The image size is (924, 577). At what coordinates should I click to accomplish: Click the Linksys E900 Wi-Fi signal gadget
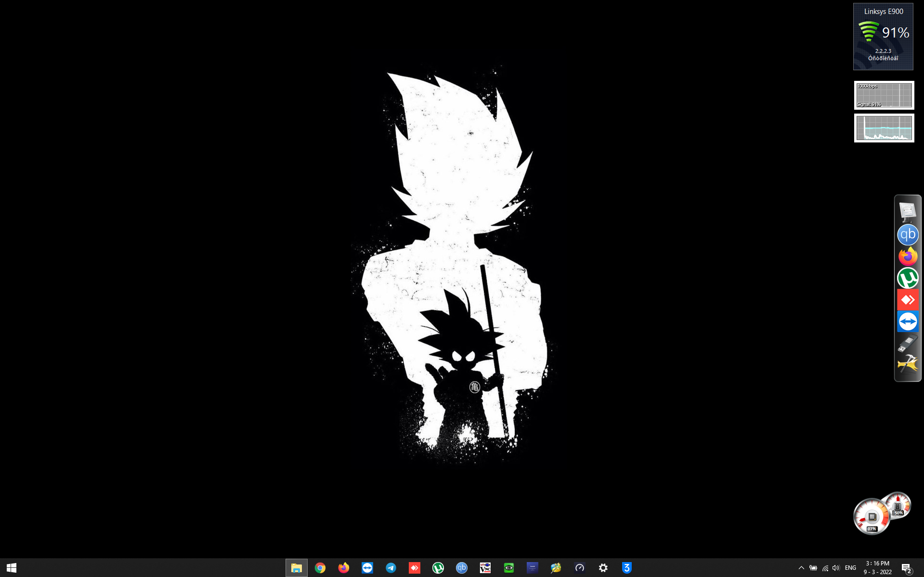pyautogui.click(x=883, y=37)
